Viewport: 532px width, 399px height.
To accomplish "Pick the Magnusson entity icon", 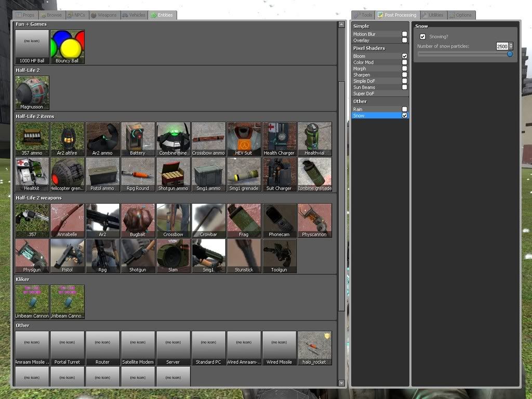I will [x=32, y=93].
